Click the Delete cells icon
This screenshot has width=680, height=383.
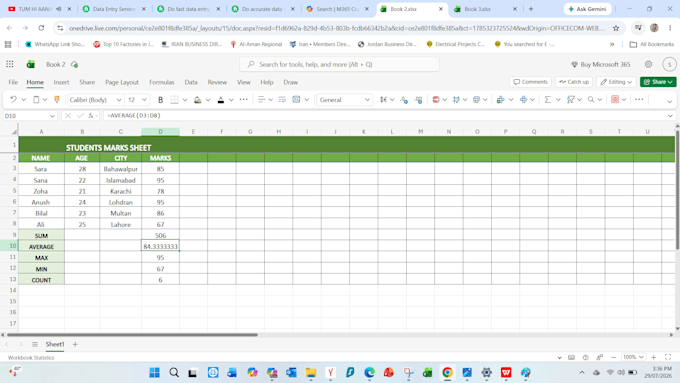pyautogui.click(x=523, y=100)
